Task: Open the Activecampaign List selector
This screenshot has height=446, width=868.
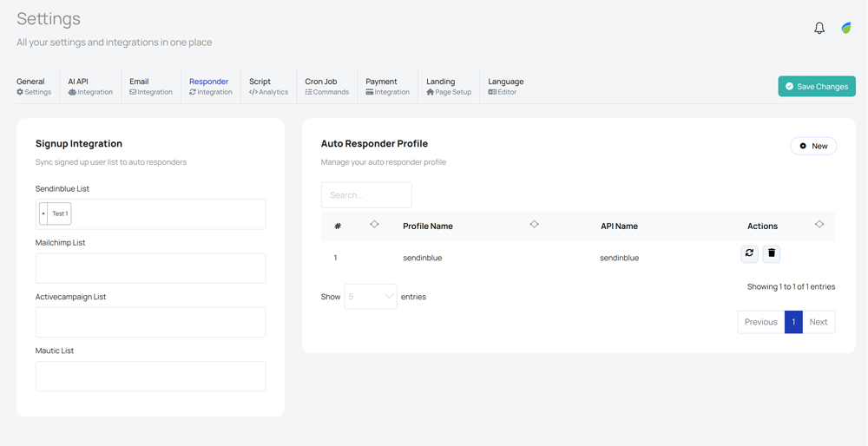Action: pyautogui.click(x=150, y=322)
